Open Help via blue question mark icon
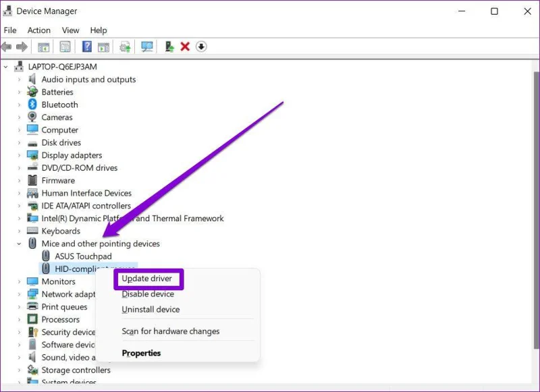Viewport: 540px width, 392px height. [87, 47]
